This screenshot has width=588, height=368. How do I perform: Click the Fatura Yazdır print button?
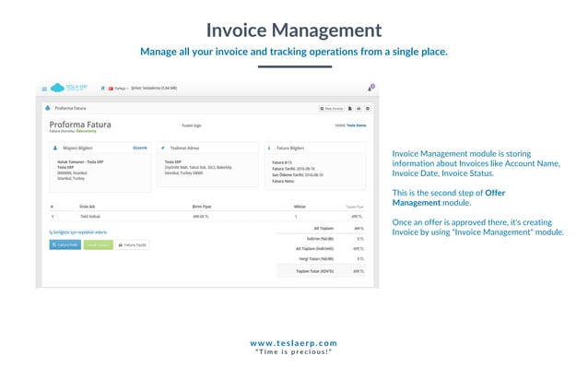133,245
